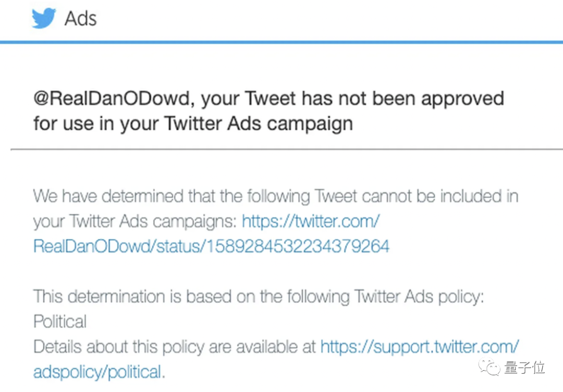Click the WeChat watermark icon
This screenshot has height=392, width=563.
pos(489,367)
